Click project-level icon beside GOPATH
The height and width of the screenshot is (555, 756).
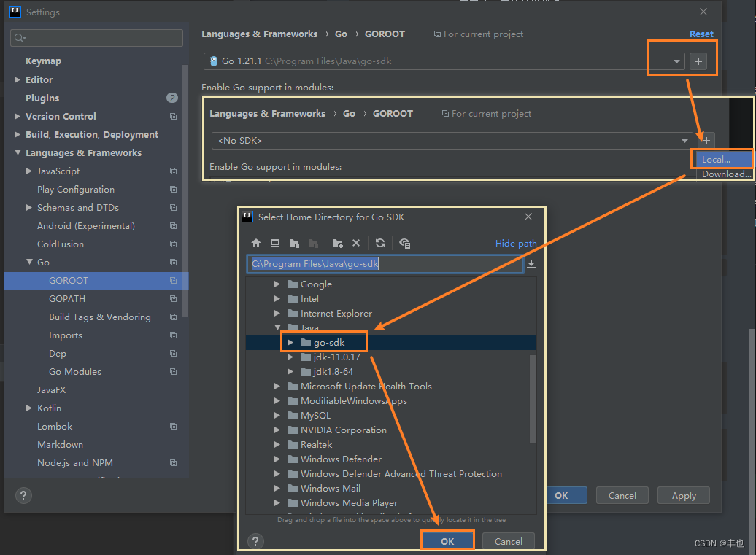pyautogui.click(x=173, y=299)
